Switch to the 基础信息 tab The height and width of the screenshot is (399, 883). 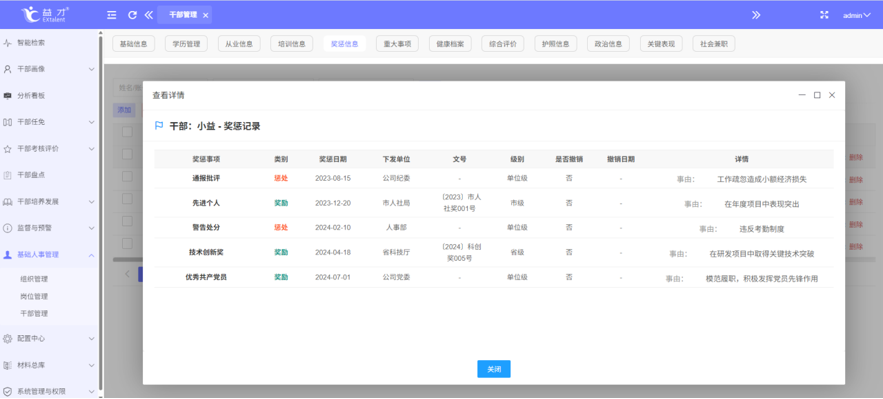(x=133, y=44)
